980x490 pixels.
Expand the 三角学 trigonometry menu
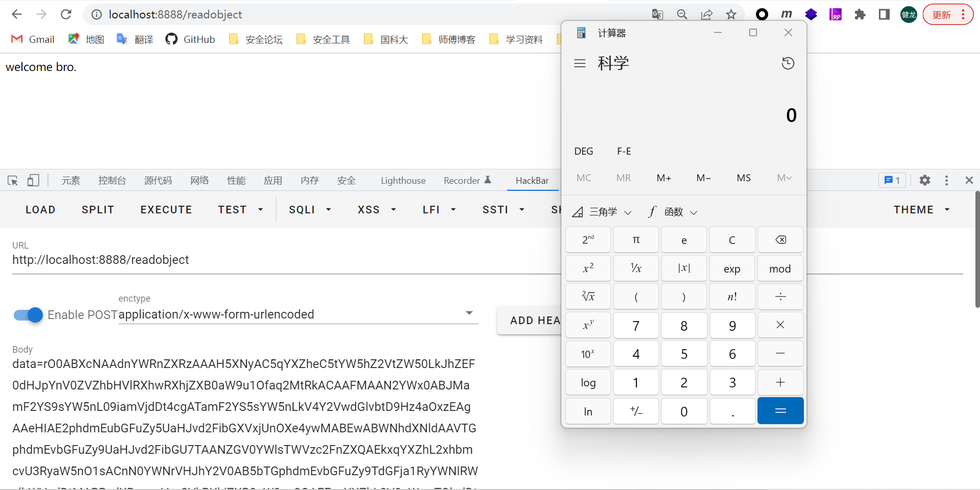(602, 212)
